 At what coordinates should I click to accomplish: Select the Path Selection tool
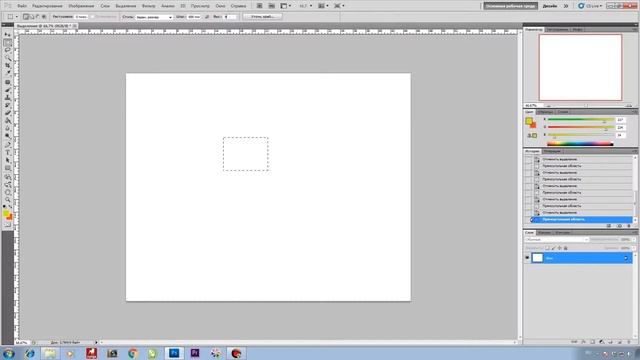coord(8,160)
